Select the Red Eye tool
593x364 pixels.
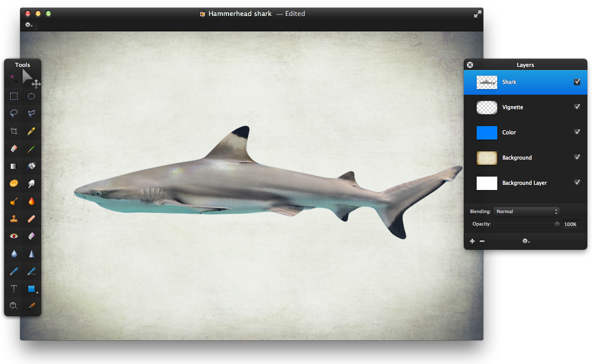click(x=13, y=236)
